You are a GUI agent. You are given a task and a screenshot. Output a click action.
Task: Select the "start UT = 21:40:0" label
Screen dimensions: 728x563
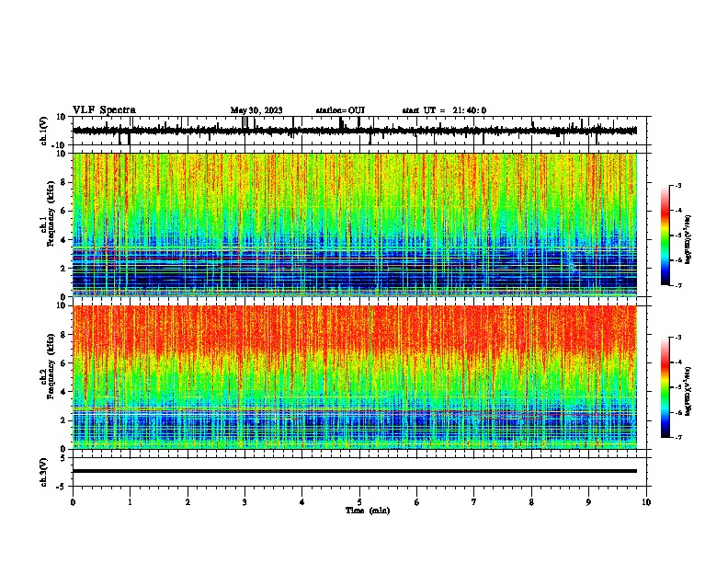pyautogui.click(x=444, y=110)
